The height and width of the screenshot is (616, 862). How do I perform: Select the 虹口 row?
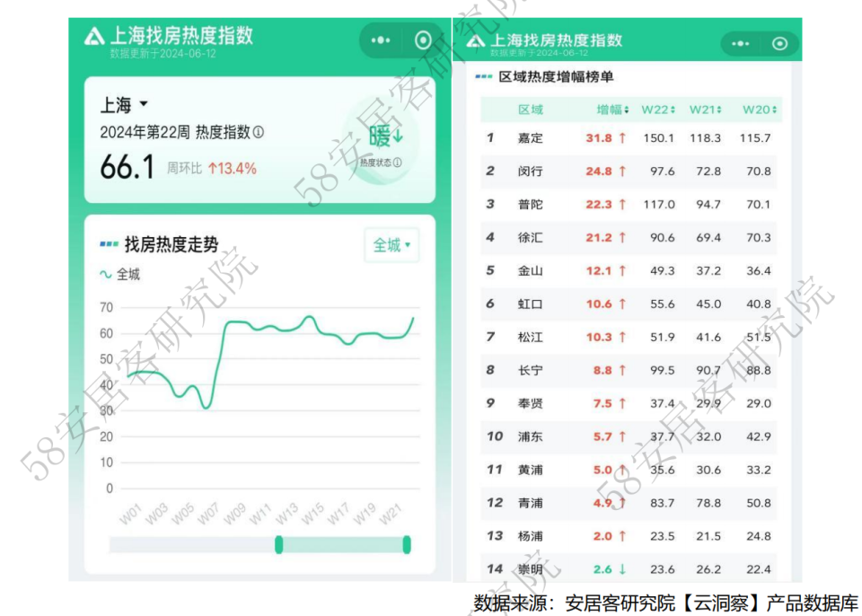(629, 304)
